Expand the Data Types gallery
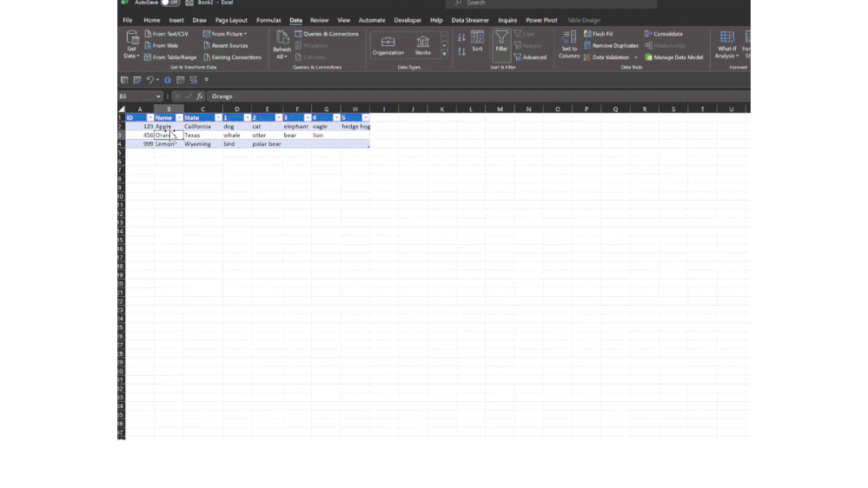Viewport: 868px width, 488px height. [x=444, y=54]
